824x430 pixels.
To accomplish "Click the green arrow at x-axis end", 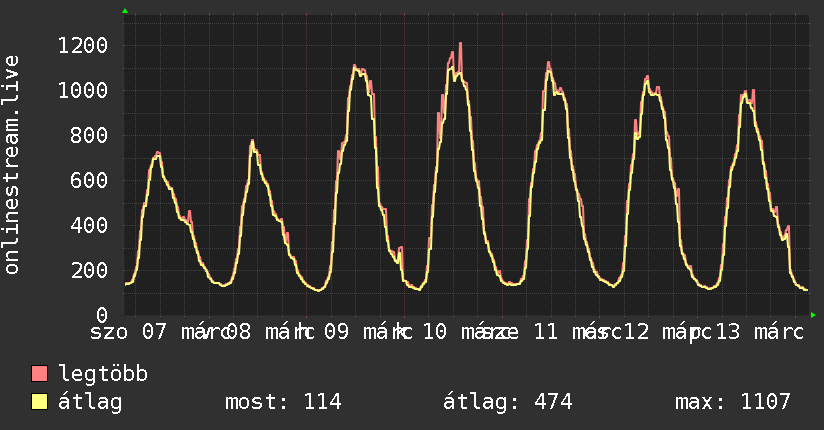I will click(813, 315).
